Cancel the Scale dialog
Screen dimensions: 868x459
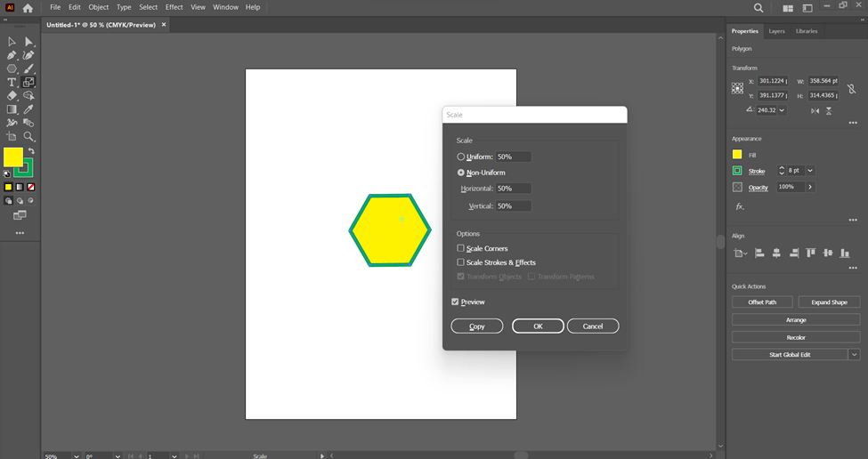(593, 326)
